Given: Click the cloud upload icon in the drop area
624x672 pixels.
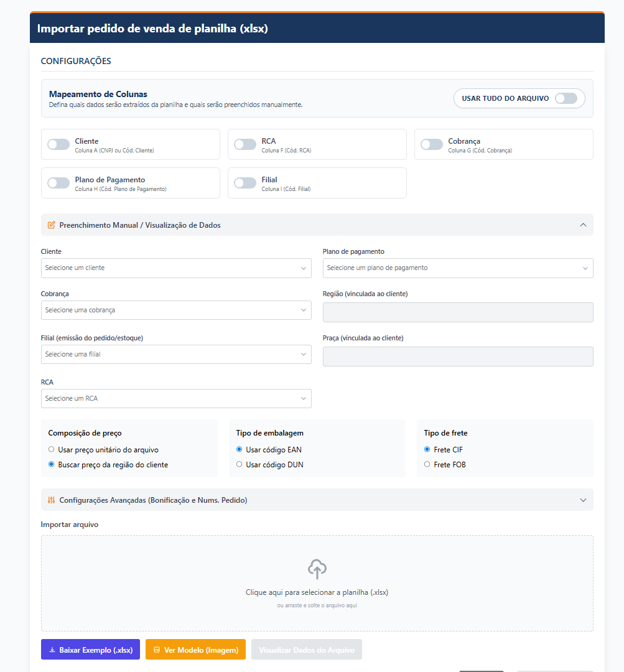Looking at the screenshot, I should (x=317, y=568).
